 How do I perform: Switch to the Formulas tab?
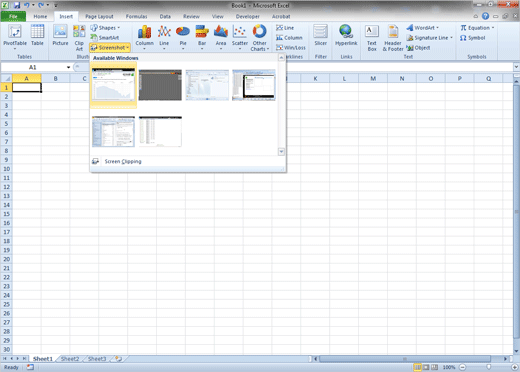point(136,16)
